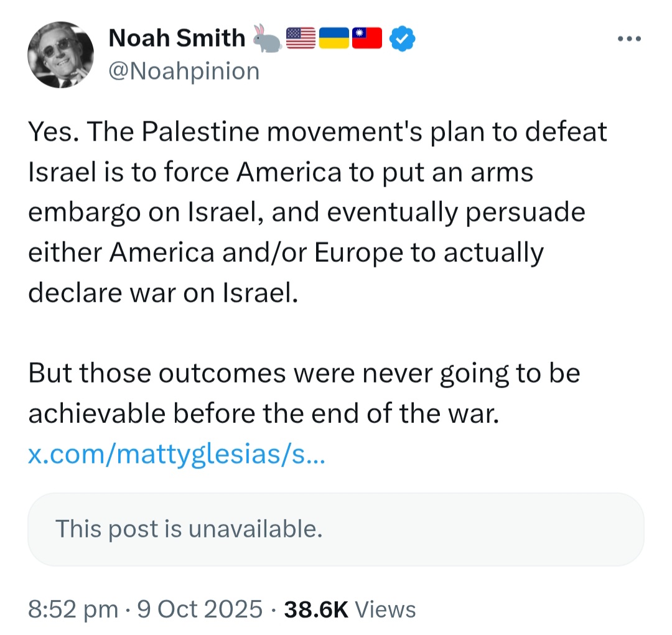Click the "achievable before the end" text line
The height and width of the screenshot is (635, 672).
pyautogui.click(x=264, y=414)
